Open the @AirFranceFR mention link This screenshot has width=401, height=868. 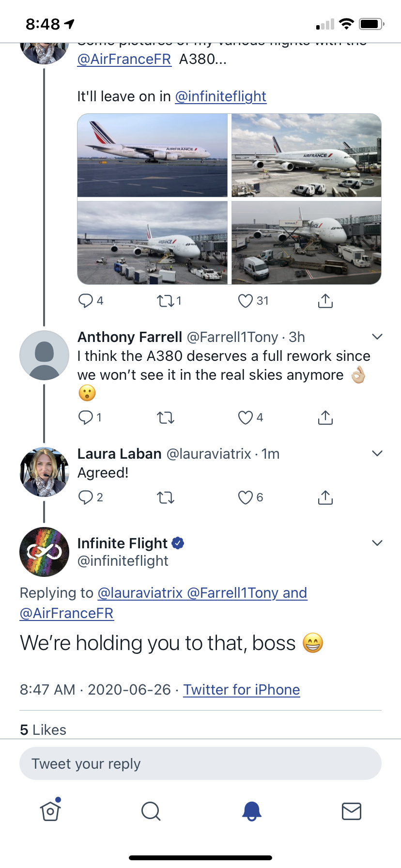(124, 60)
